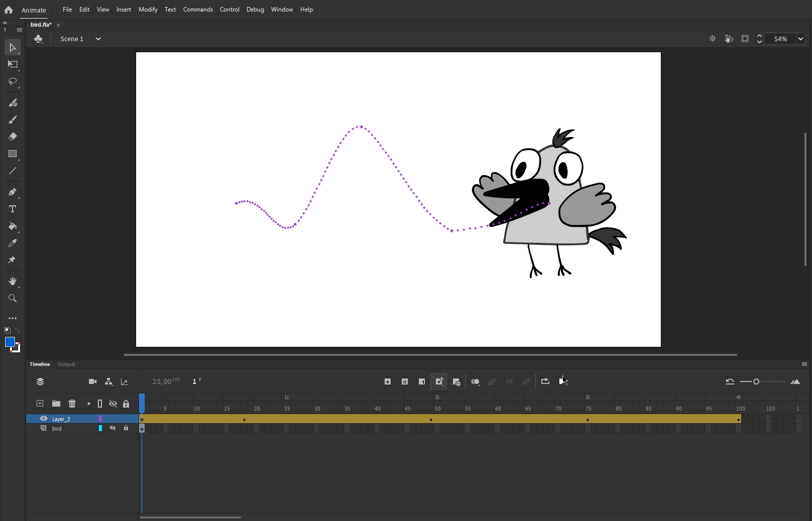The height and width of the screenshot is (521, 812).
Task: Unlock the bird layer
Action: tap(126, 428)
